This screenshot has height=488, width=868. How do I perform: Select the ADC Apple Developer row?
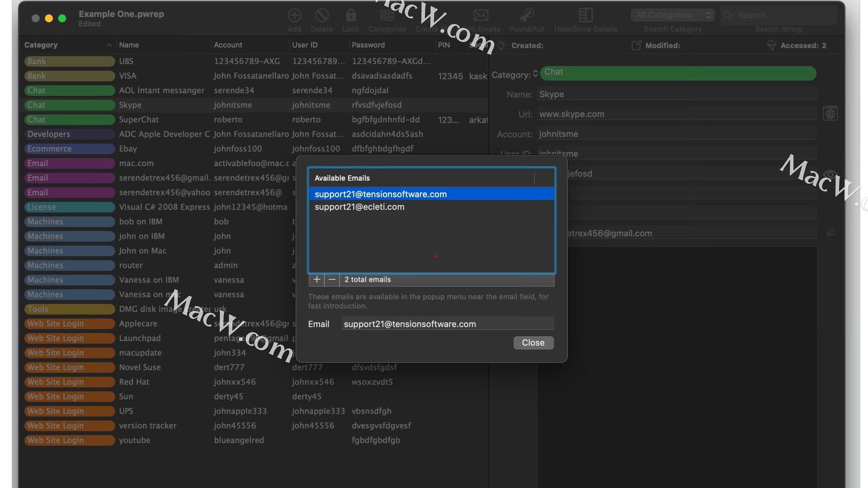pyautogui.click(x=254, y=134)
